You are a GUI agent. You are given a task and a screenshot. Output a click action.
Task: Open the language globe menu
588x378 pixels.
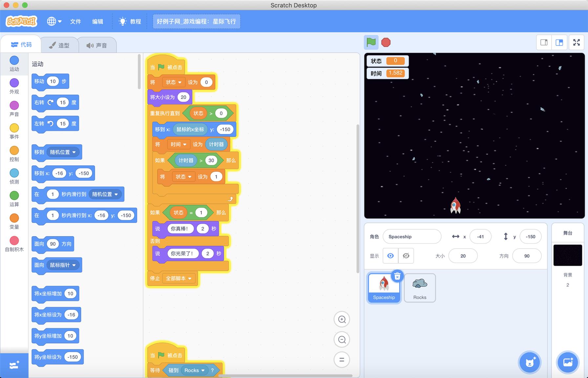point(54,21)
